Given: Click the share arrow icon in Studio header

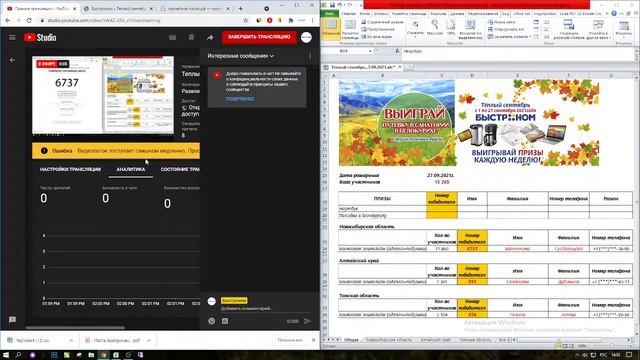Looking at the screenshot, I should pyautogui.click(x=210, y=37).
